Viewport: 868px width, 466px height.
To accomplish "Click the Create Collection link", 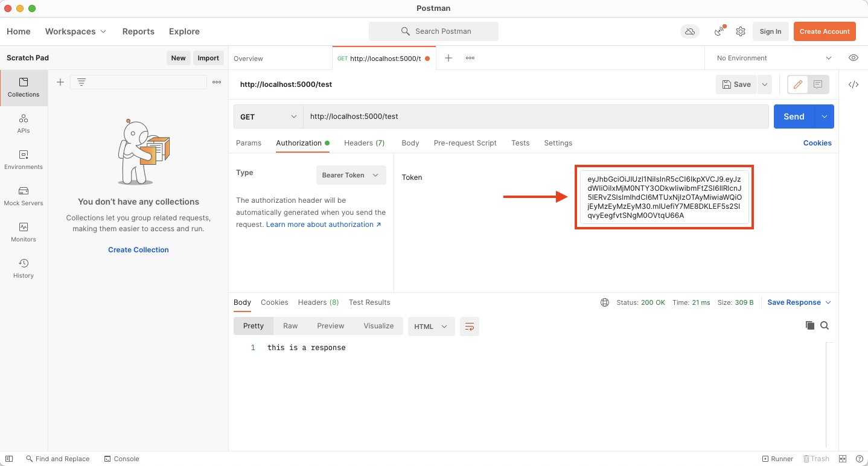I will (x=138, y=250).
